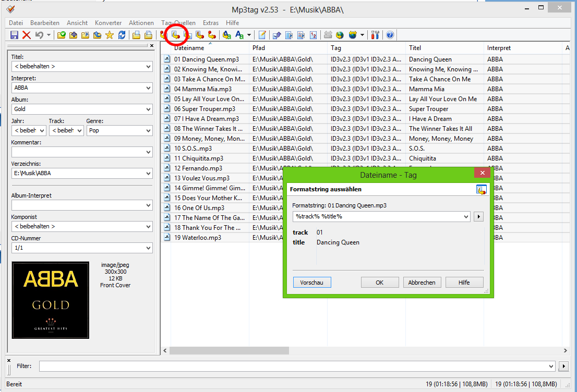Open the Tag - Tag converter icon
This screenshot has width=577, height=392.
coord(212,35)
